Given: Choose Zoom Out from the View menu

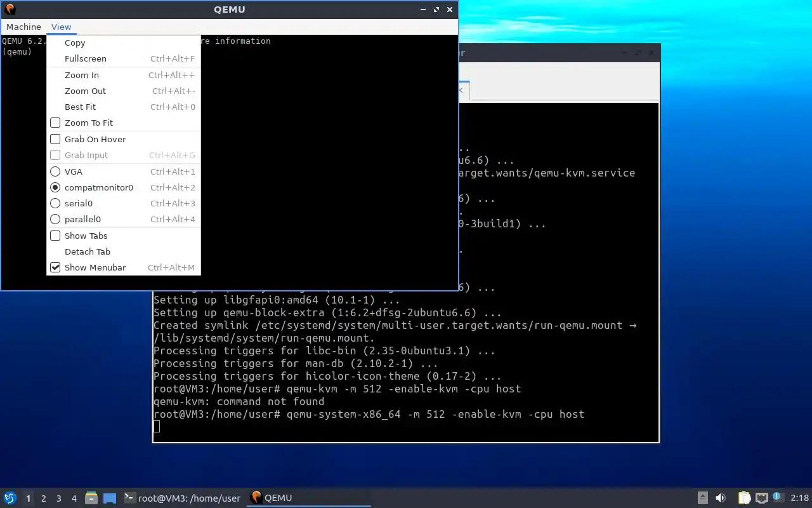Looking at the screenshot, I should 124,91.
